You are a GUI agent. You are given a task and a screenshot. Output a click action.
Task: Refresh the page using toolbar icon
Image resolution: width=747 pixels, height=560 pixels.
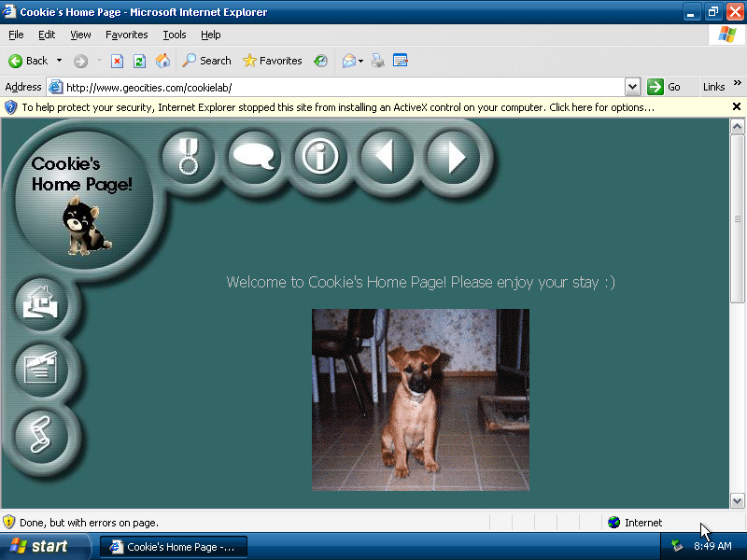[139, 61]
